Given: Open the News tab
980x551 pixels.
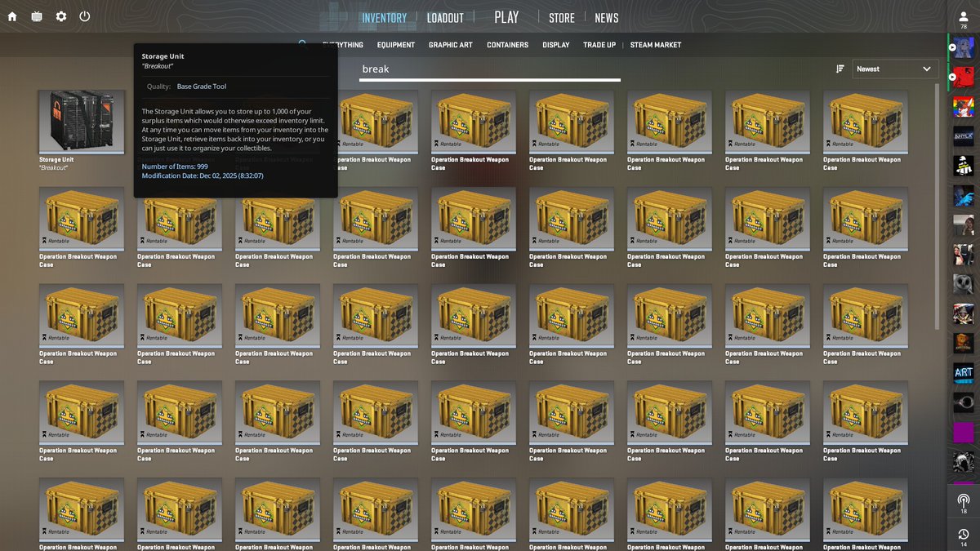Looking at the screenshot, I should tap(606, 18).
